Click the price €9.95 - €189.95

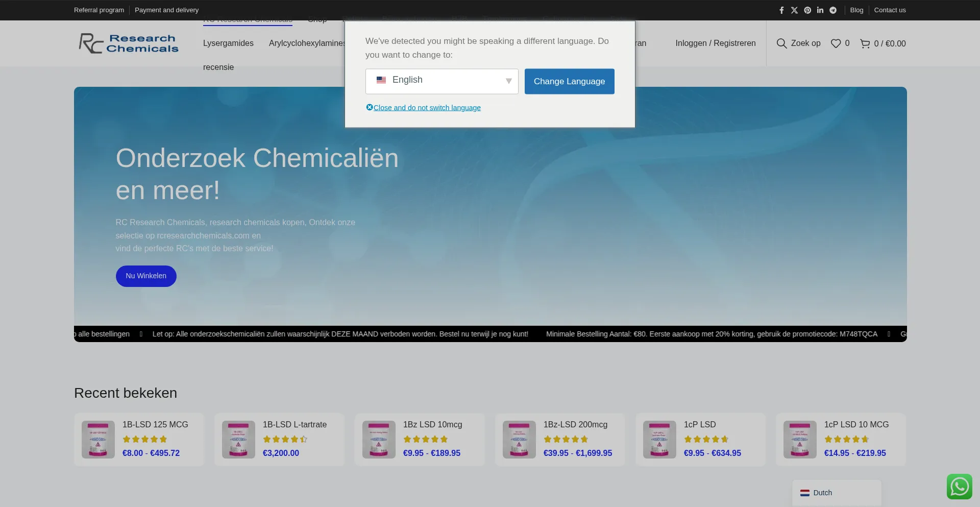(x=432, y=453)
